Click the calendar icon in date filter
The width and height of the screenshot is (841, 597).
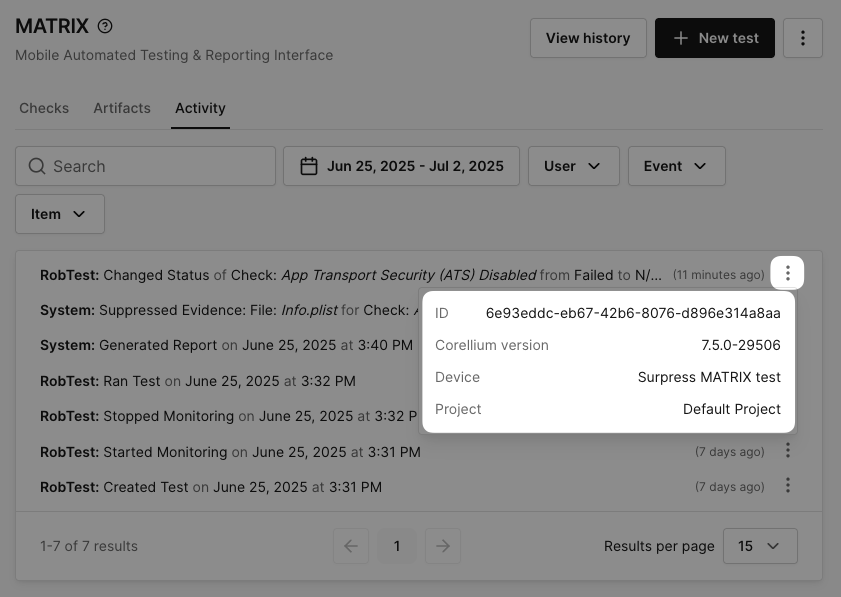click(309, 166)
